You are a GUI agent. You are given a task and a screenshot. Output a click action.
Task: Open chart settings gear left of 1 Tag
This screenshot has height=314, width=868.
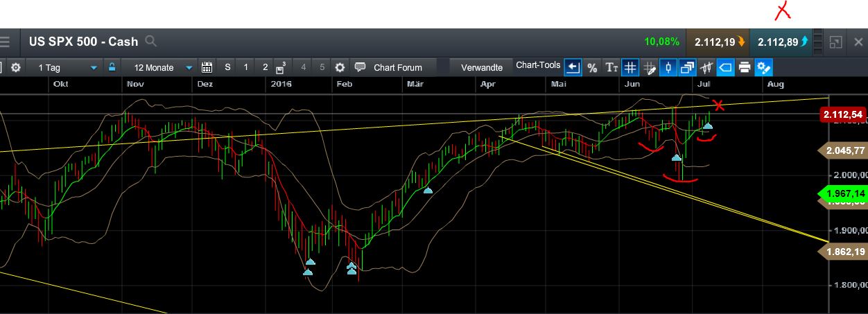(16, 67)
